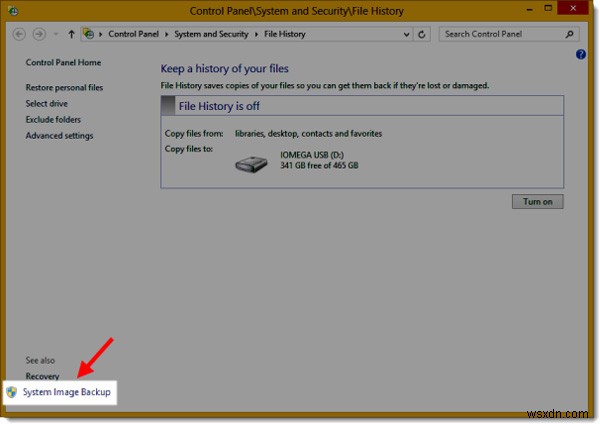Minimize the File History window
The height and width of the screenshot is (424, 600).
[x=530, y=9]
